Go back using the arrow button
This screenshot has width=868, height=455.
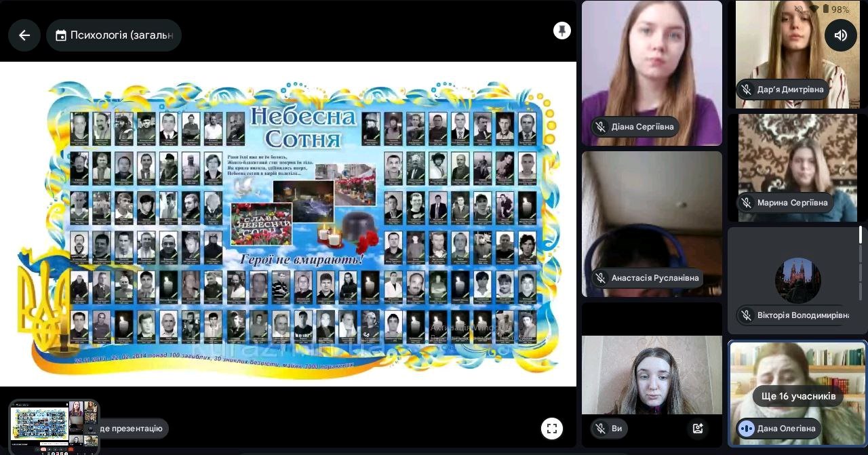coord(24,35)
